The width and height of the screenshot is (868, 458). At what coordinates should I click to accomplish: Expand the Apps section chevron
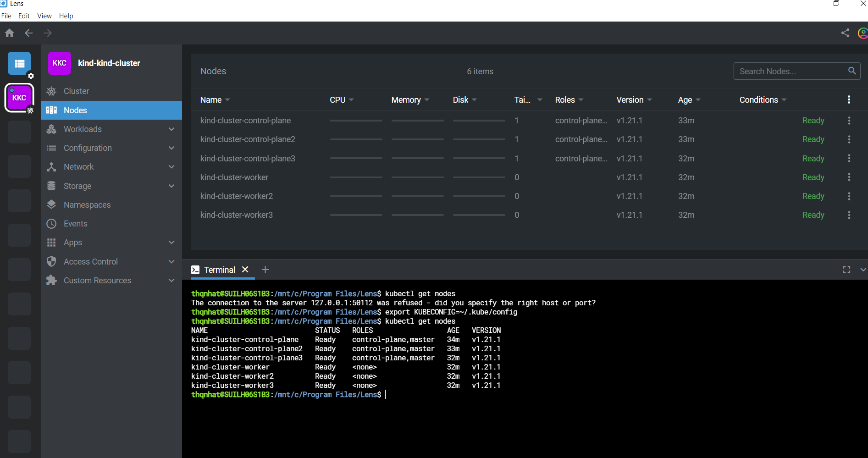[x=171, y=243]
